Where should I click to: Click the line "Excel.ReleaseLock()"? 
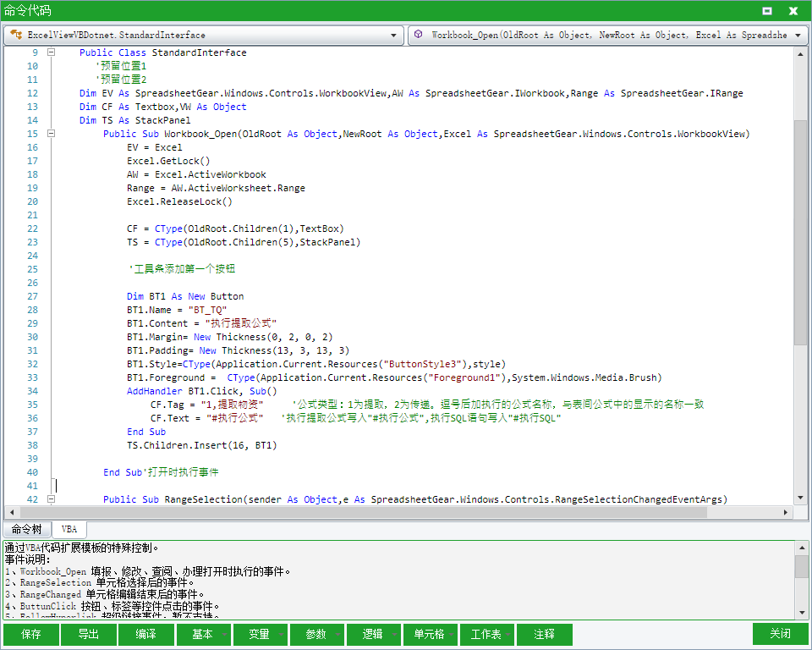(x=179, y=201)
